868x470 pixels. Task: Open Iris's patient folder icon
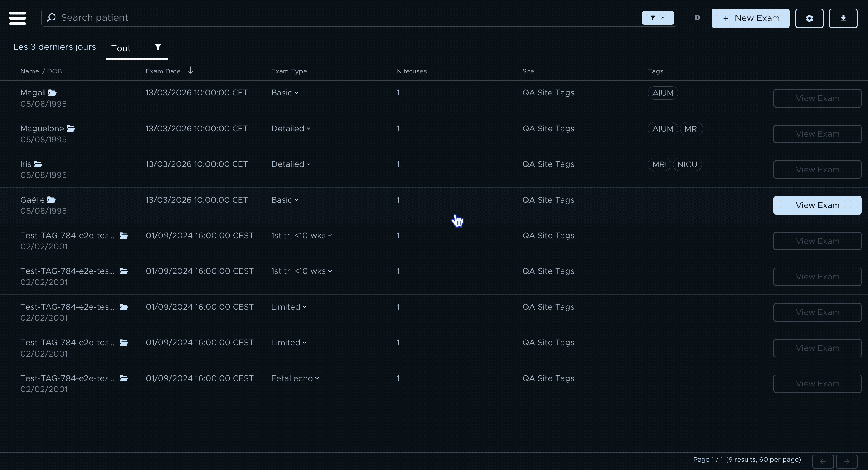[38, 164]
